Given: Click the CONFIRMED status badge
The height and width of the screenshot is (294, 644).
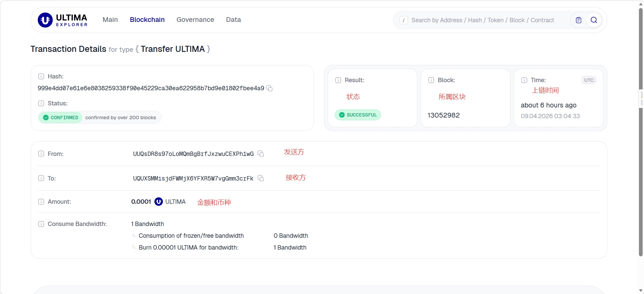Looking at the screenshot, I should [60, 118].
